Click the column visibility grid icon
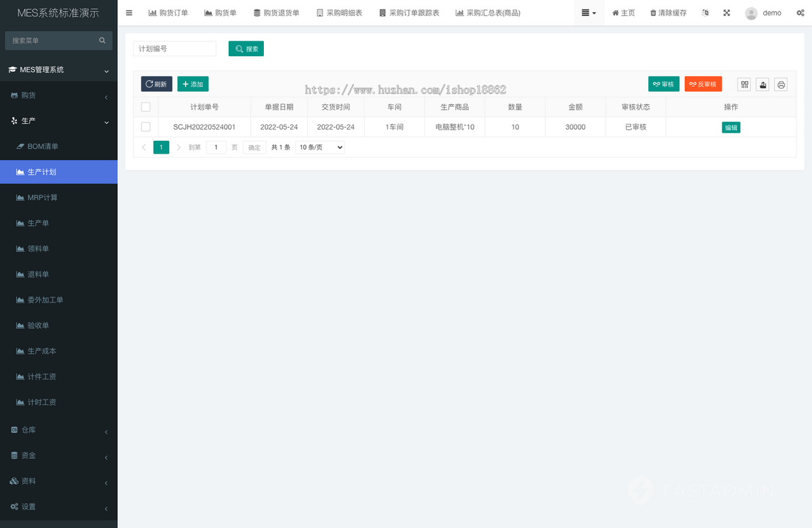This screenshot has width=812, height=528. pos(744,84)
